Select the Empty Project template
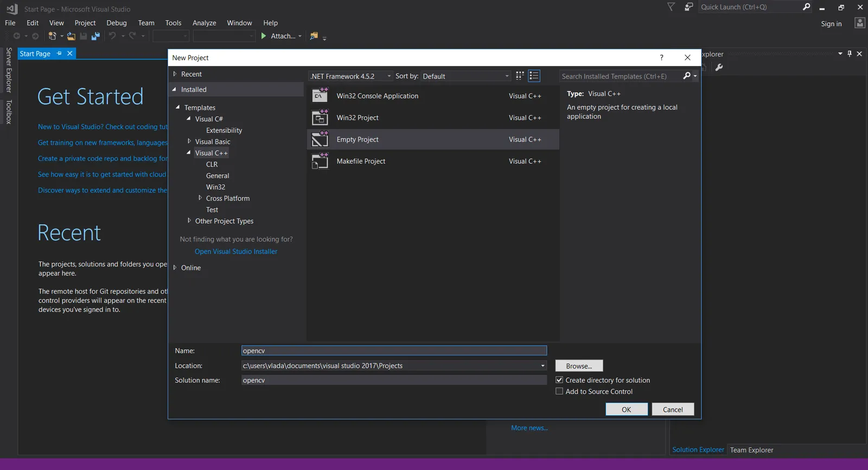Image resolution: width=868 pixels, height=470 pixels. [x=433, y=139]
